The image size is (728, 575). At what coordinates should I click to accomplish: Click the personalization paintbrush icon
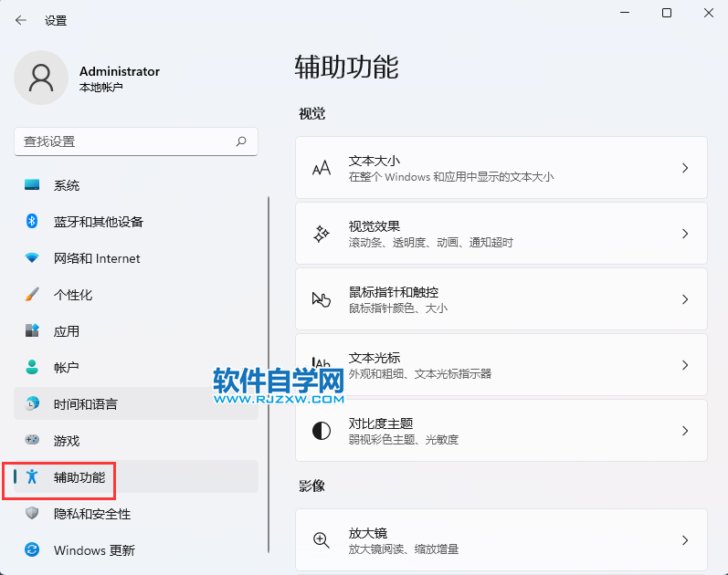(x=32, y=295)
